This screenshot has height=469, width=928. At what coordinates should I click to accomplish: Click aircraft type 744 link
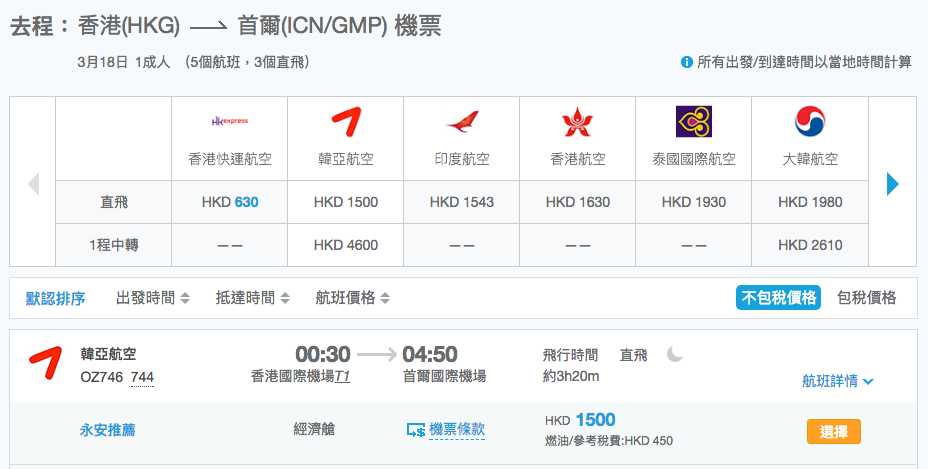[x=142, y=377]
